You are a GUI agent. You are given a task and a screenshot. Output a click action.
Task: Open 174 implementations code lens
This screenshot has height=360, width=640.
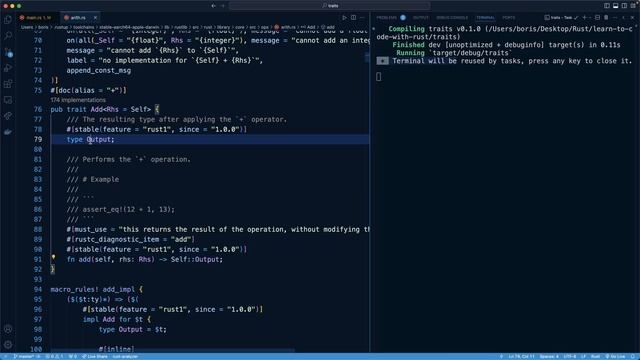(x=78, y=100)
